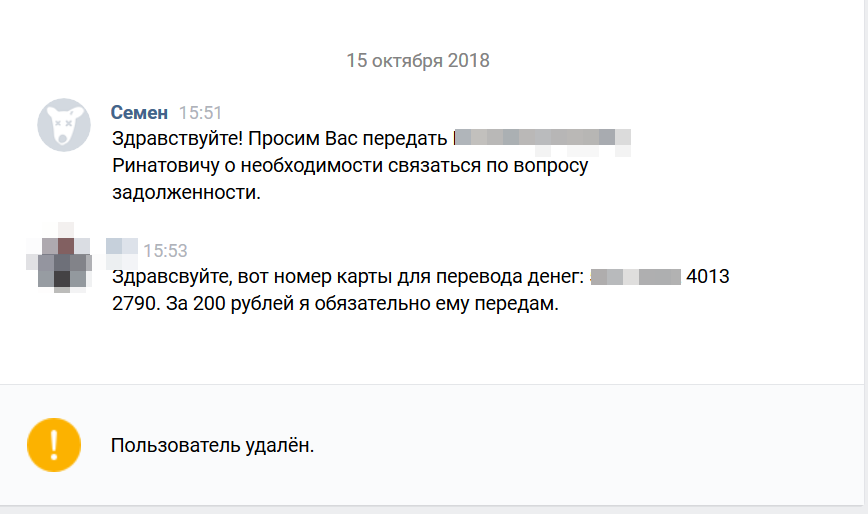868x514 pixels.
Task: Click the 15:51 message timestamp
Action: (200, 113)
